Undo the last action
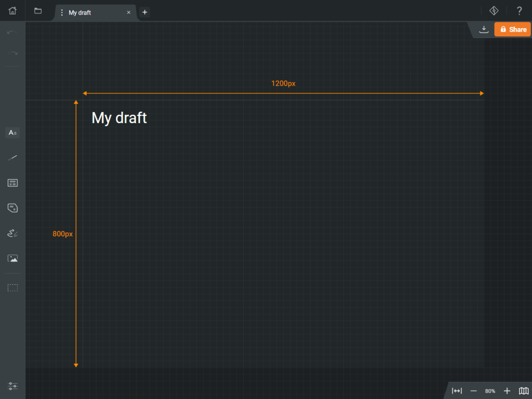The width and height of the screenshot is (532, 399). pos(12,33)
